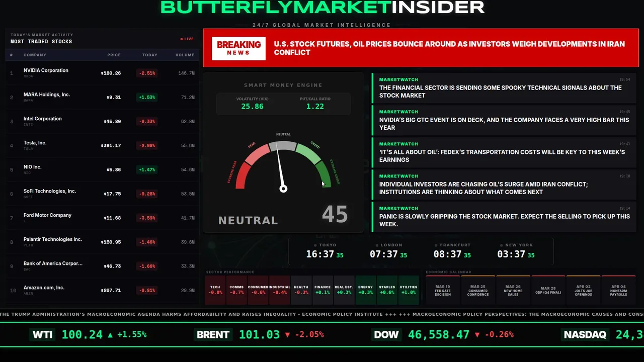The height and width of the screenshot is (362, 644).
Task: Click MARA's +1.53% change badge
Action: click(x=147, y=97)
